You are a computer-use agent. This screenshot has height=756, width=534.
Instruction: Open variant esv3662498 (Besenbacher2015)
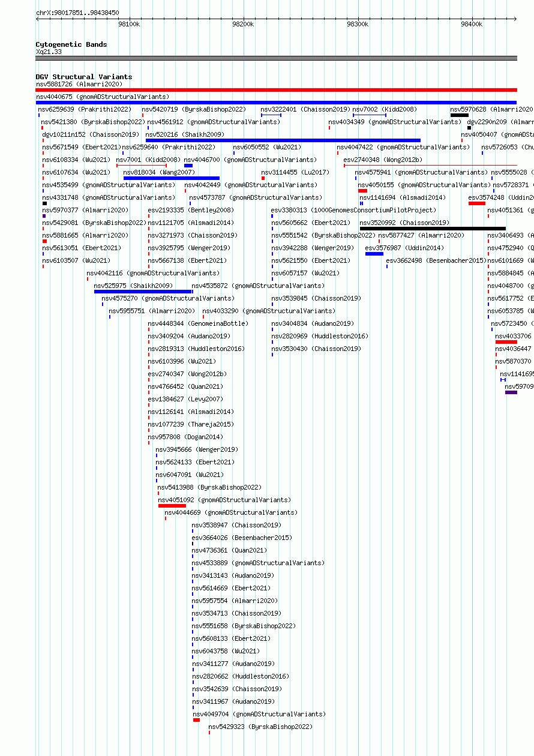[x=436, y=260]
